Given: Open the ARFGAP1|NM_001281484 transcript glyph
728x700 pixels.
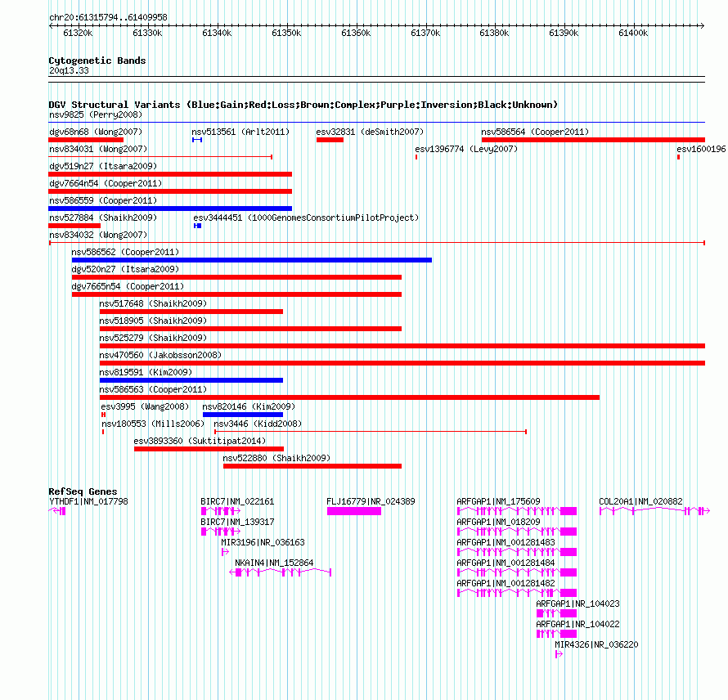Looking at the screenshot, I should tap(517, 572).
